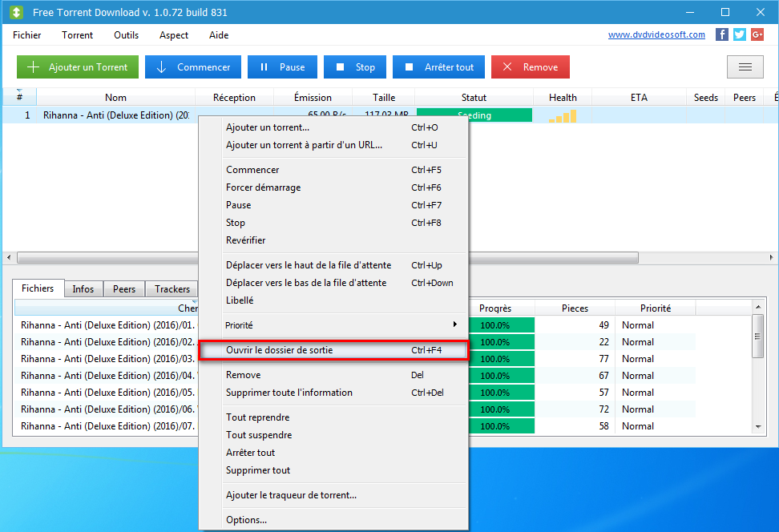The image size is (779, 532).
Task: Click the torrent list horizontal scrollbar left arrow
Action: [9, 257]
